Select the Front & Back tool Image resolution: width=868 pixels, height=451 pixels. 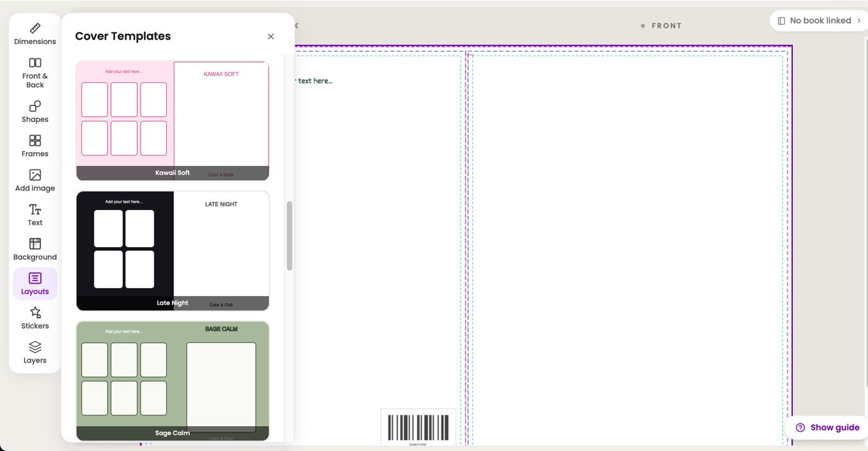35,72
